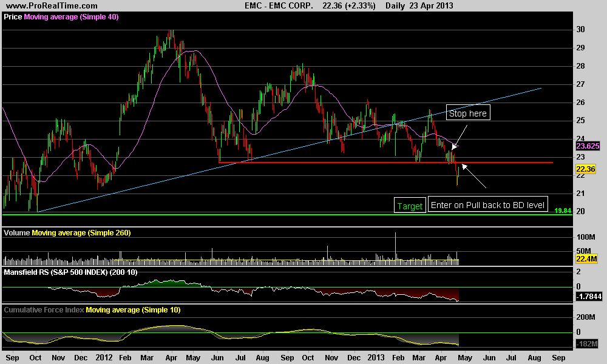
Task: Click the final Sep label on time axis
Action: (558, 358)
